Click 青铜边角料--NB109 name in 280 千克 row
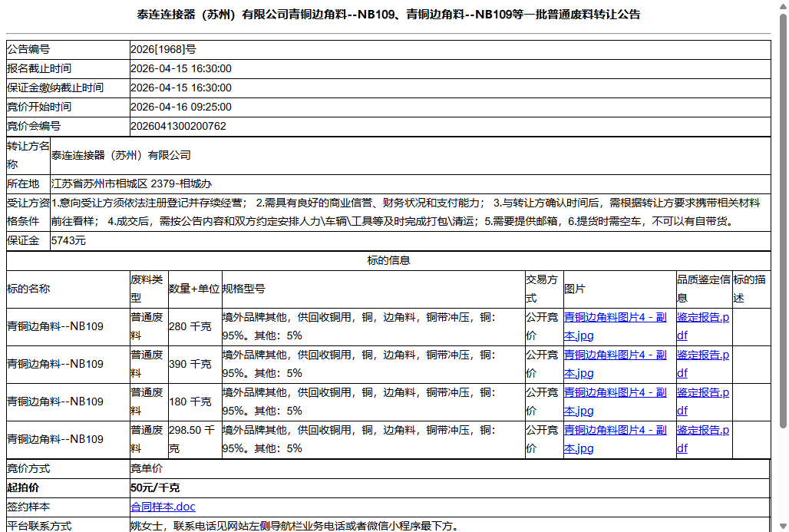 pos(54,327)
